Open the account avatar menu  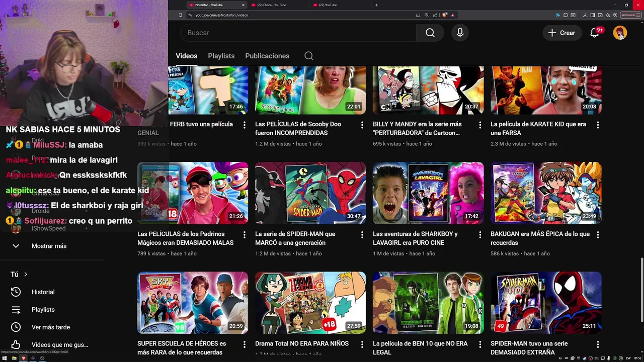point(620,33)
